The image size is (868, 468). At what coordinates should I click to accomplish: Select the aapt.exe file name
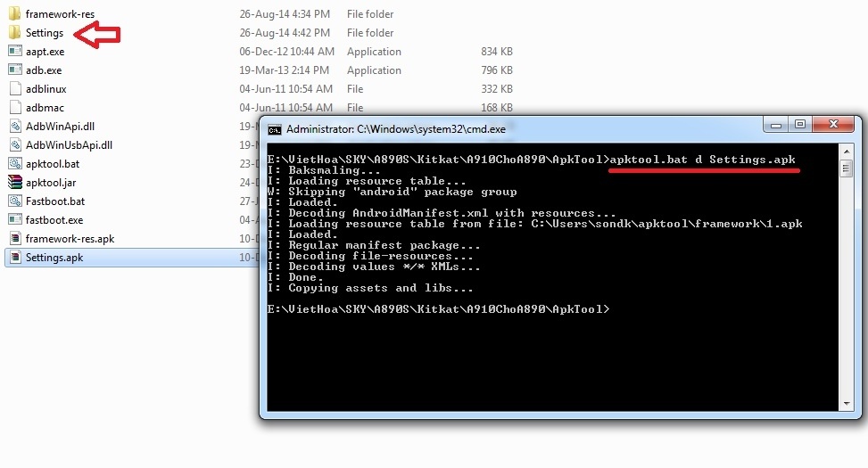tap(45, 52)
